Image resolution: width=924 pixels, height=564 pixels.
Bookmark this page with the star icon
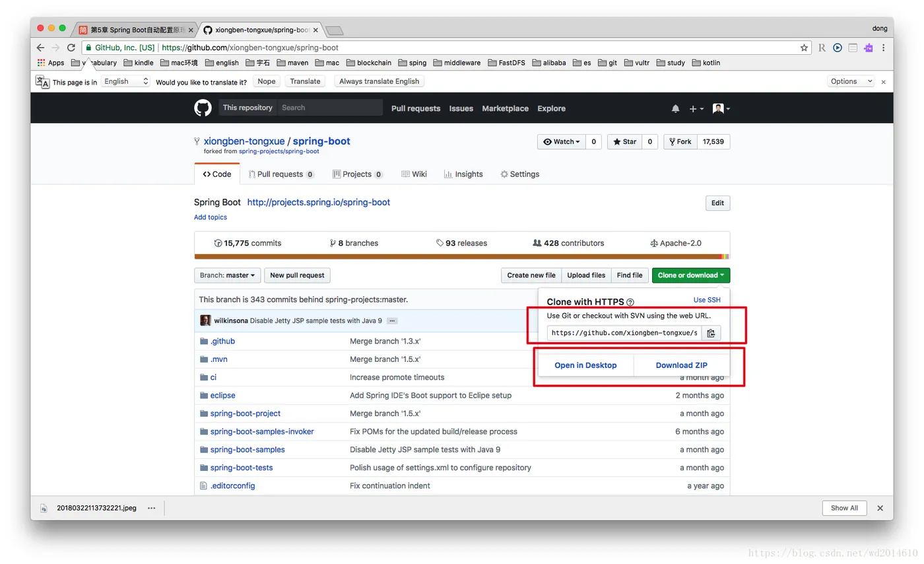click(x=804, y=48)
